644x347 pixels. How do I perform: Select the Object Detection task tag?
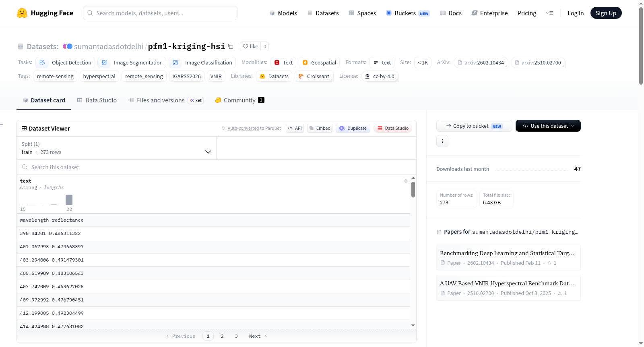[x=65, y=62]
